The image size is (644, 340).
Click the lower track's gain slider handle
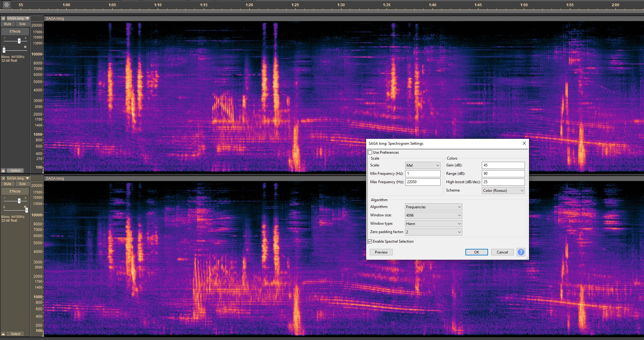point(19,201)
